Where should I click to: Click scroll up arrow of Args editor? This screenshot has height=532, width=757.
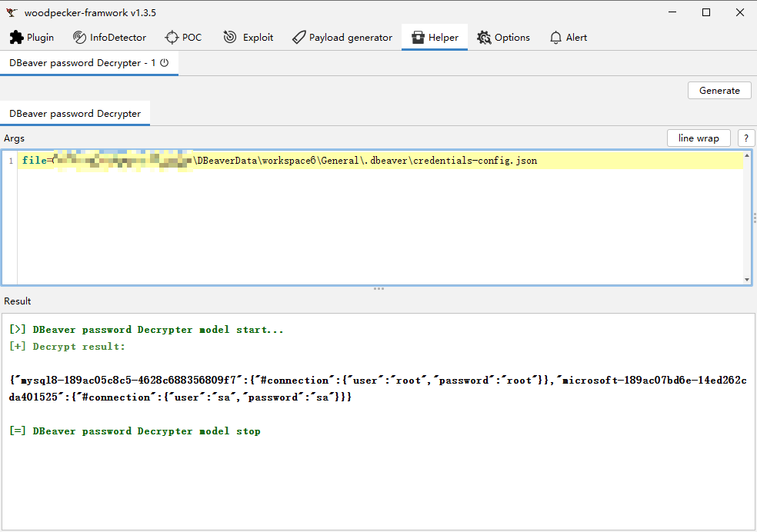coord(747,155)
